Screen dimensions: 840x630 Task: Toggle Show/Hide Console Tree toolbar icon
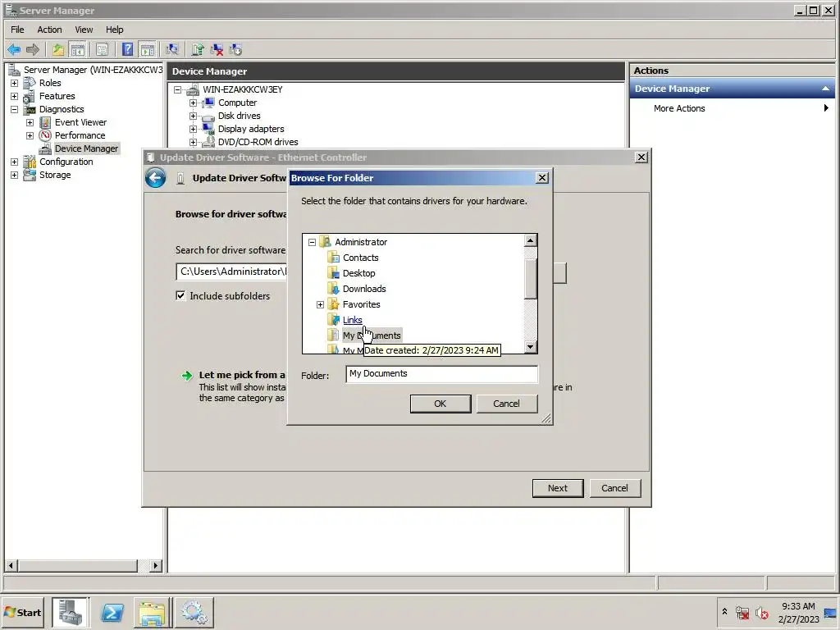coord(78,50)
